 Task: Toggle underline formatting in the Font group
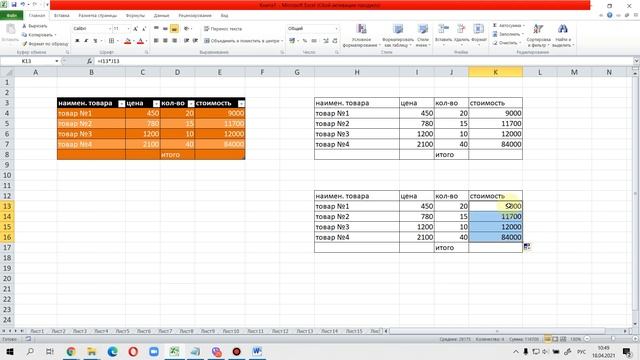pyautogui.click(x=95, y=41)
